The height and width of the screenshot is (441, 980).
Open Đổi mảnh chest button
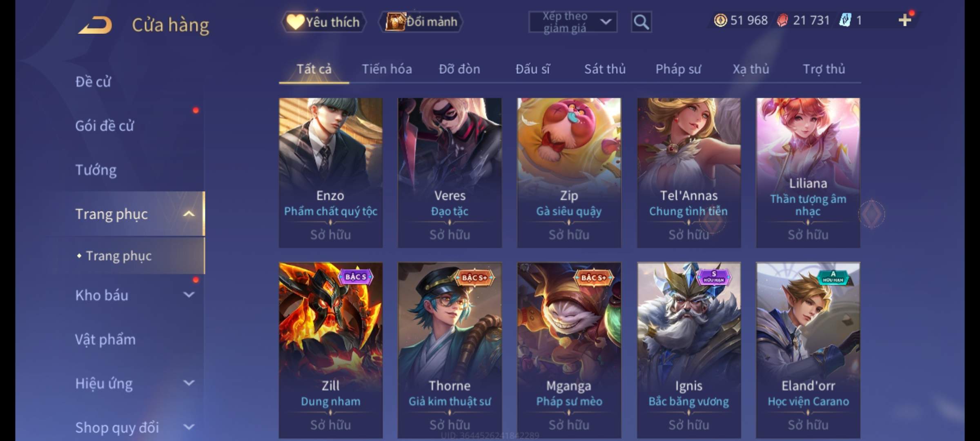click(x=421, y=22)
